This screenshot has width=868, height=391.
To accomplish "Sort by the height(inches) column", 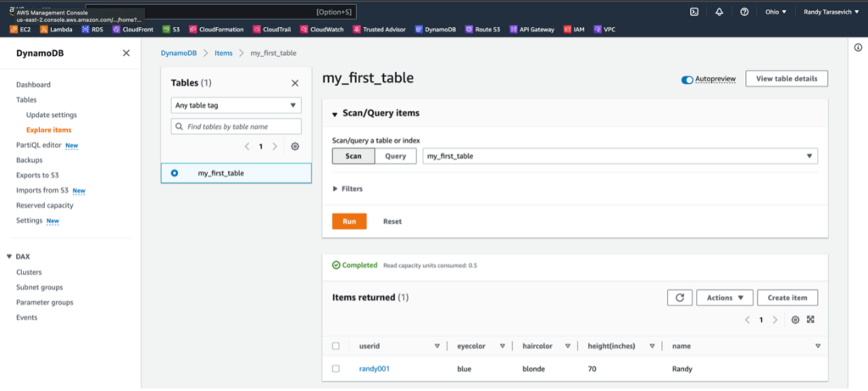I will click(652, 345).
